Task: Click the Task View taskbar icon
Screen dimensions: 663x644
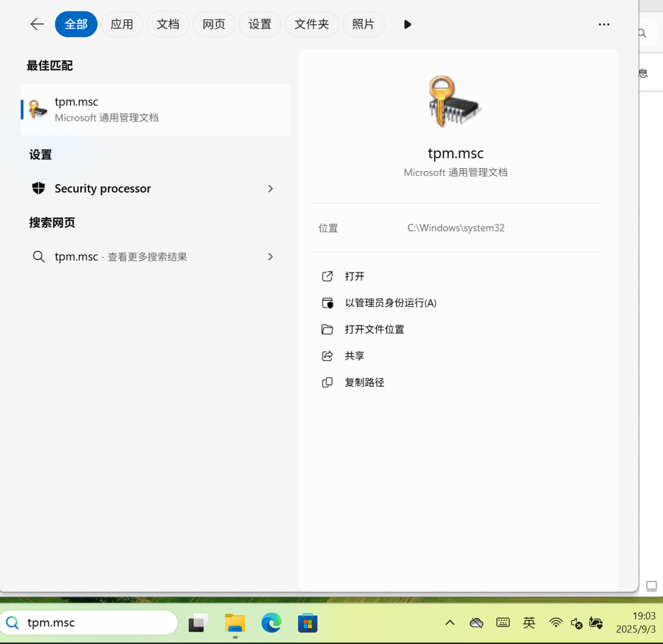Action: pyautogui.click(x=198, y=623)
